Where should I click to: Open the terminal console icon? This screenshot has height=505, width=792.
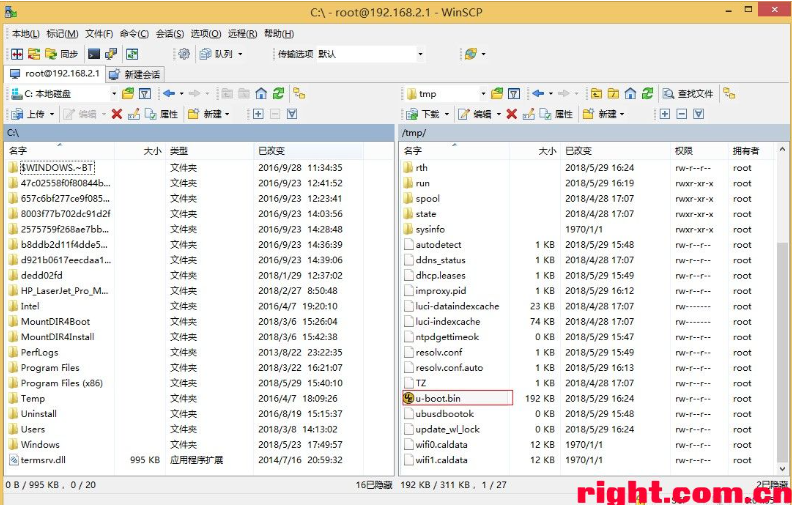94,54
